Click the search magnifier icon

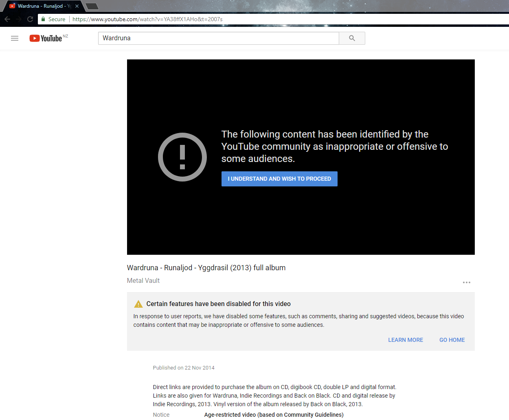(x=351, y=38)
